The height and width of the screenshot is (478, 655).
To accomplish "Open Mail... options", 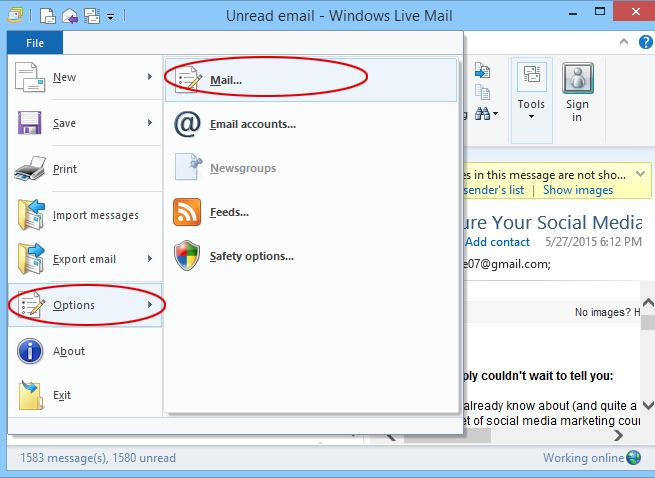I will (x=311, y=80).
